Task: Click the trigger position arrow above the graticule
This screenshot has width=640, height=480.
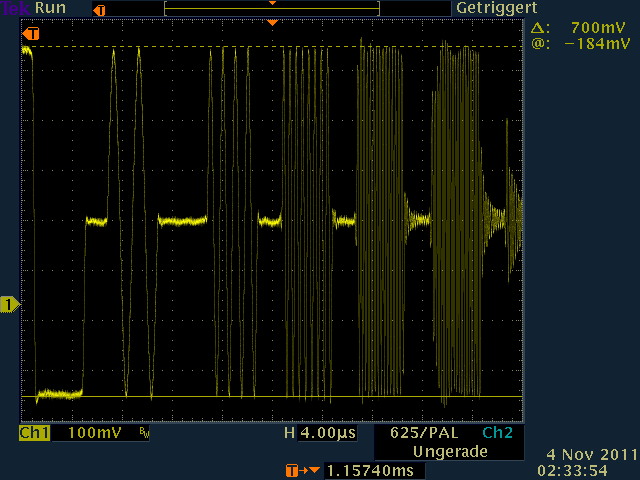Action: pyautogui.click(x=272, y=22)
